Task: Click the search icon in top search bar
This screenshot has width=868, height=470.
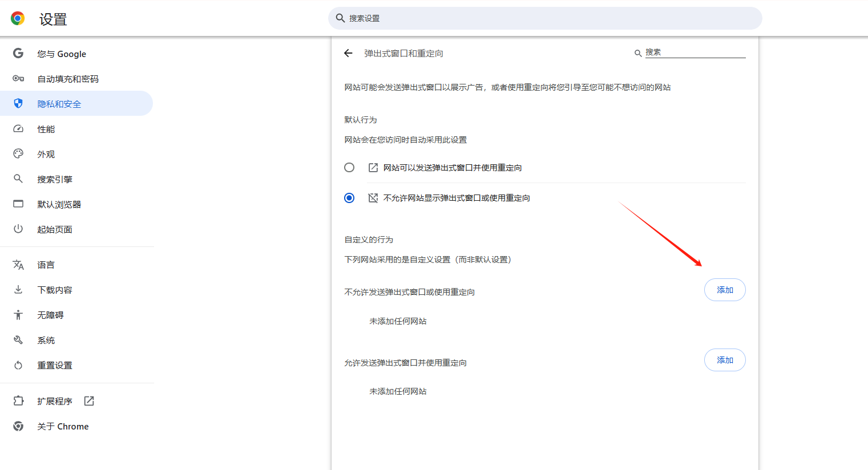Action: 340,18
